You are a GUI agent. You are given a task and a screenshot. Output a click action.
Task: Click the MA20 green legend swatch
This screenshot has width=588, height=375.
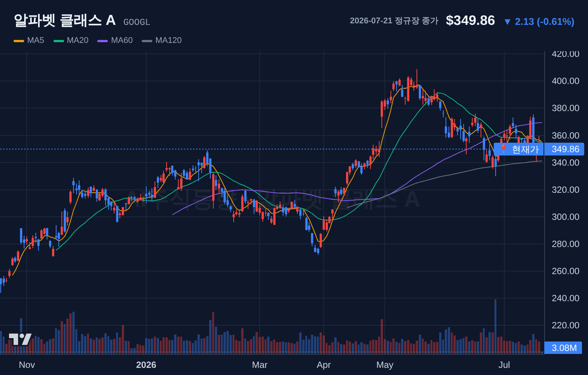[x=59, y=41]
